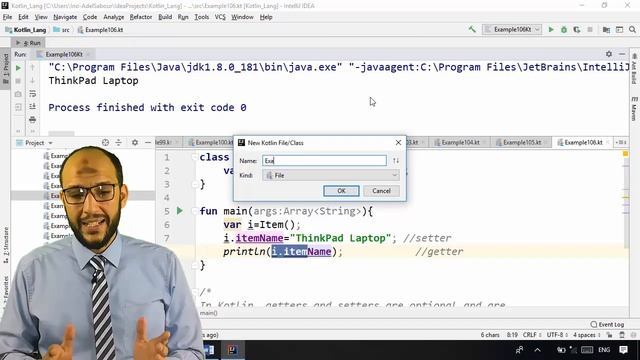This screenshot has width=640, height=360.
Task: Open the UTF-8 encoding selector
Action: click(x=557, y=335)
